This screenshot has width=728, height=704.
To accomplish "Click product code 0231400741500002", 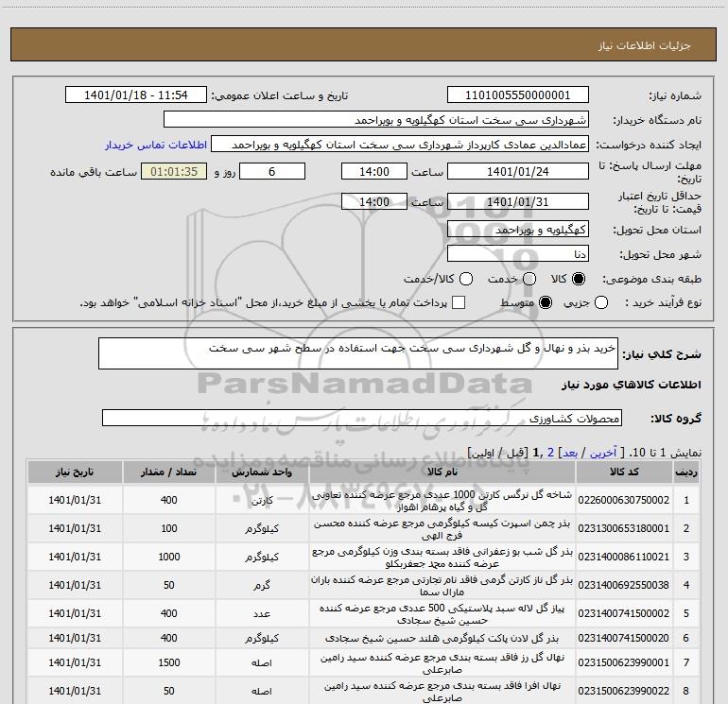I will (624, 613).
